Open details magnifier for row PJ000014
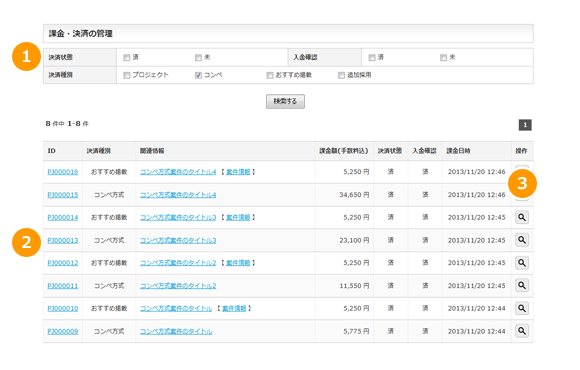Image resolution: width=580 pixels, height=370 pixels. click(522, 217)
